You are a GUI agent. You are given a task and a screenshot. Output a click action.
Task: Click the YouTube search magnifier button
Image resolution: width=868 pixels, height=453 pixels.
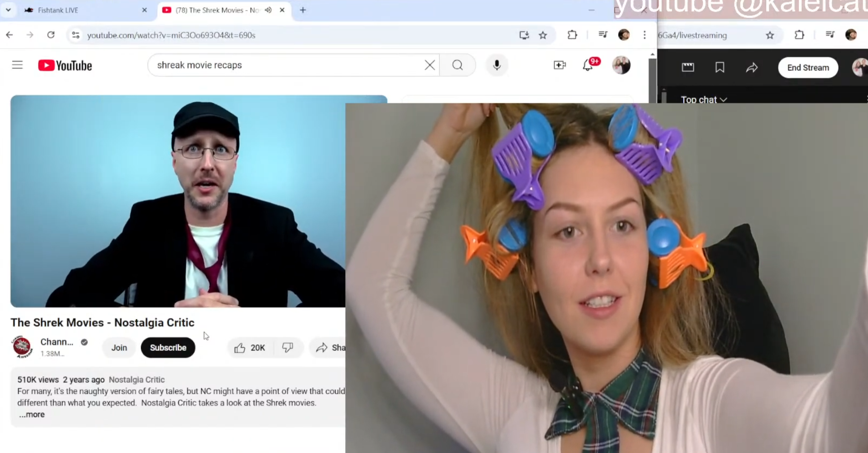click(457, 65)
